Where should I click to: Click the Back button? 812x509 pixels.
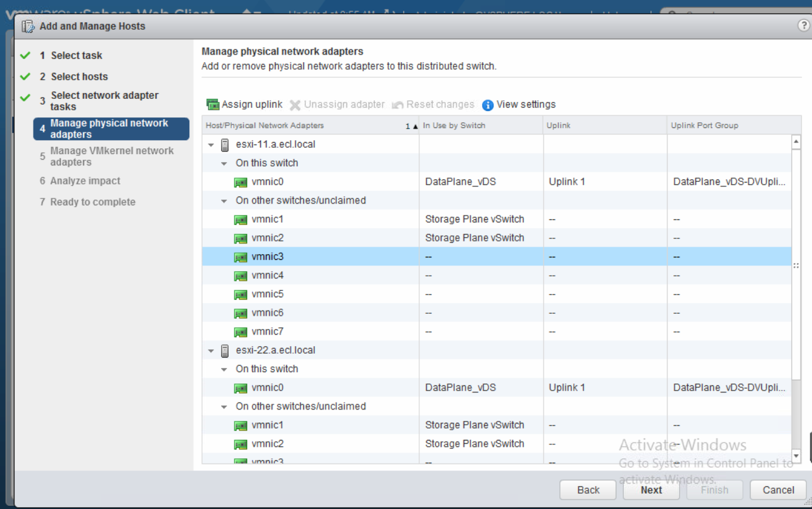pyautogui.click(x=588, y=490)
